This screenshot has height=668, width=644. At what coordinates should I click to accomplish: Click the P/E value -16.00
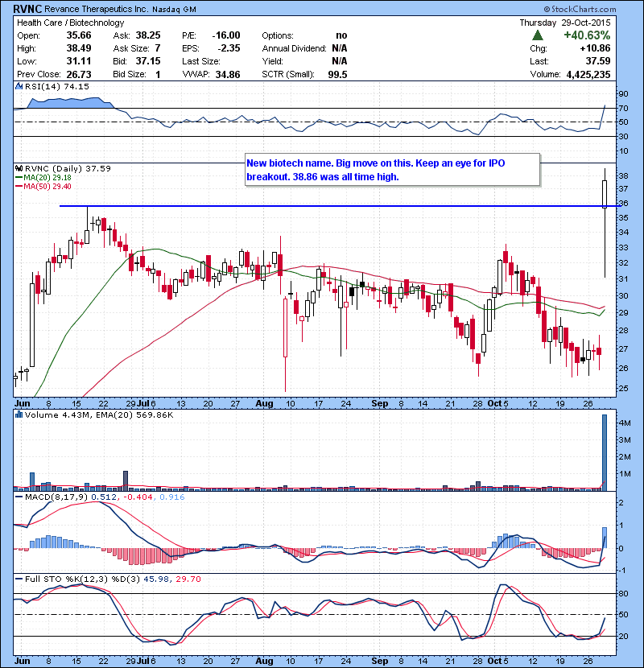226,35
